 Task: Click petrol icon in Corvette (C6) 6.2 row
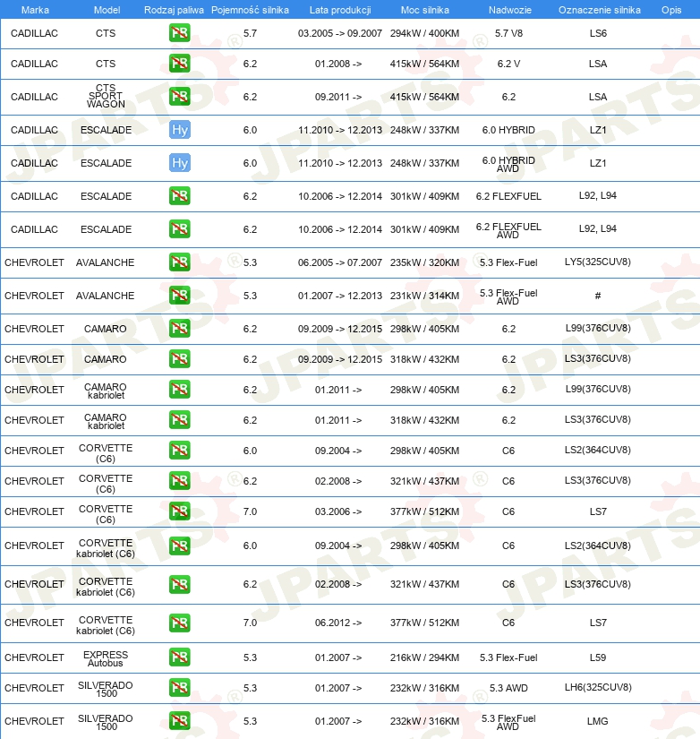(x=179, y=481)
